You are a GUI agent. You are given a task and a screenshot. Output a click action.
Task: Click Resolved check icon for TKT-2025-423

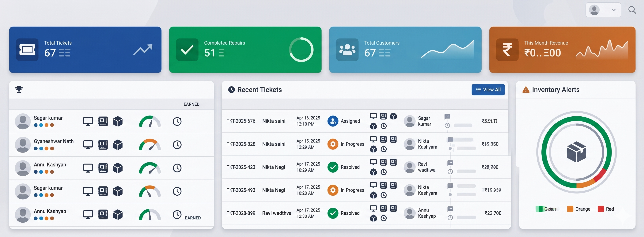coord(333,167)
